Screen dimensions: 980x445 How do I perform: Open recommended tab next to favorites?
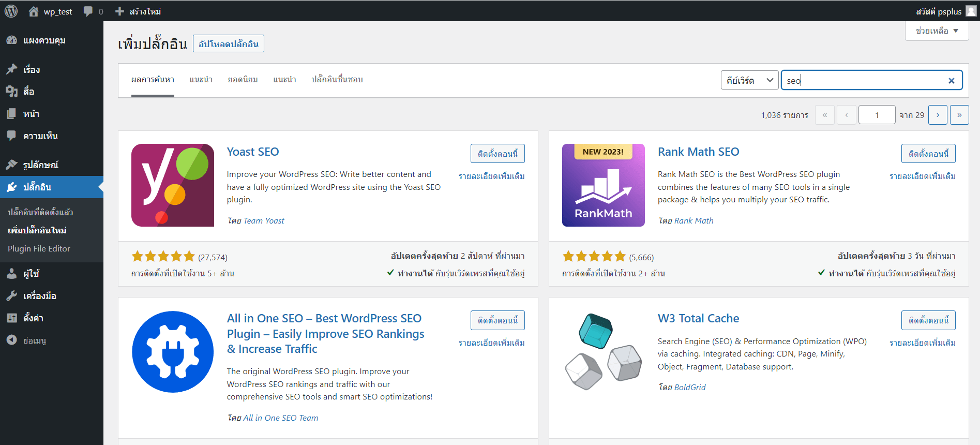point(285,80)
